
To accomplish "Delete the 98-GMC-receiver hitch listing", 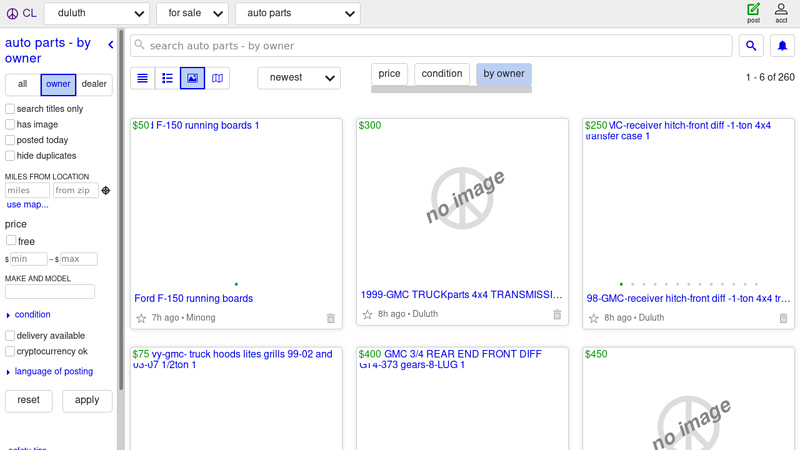I will 783,318.
